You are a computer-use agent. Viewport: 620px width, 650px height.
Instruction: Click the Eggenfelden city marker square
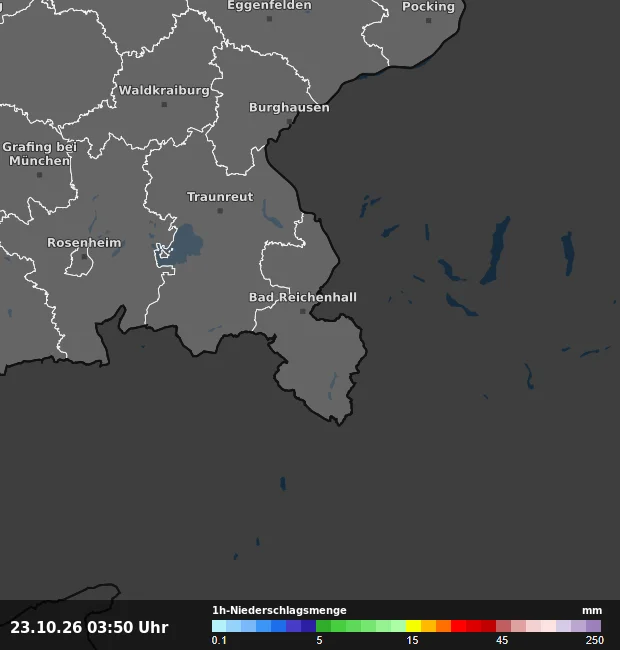269,19
